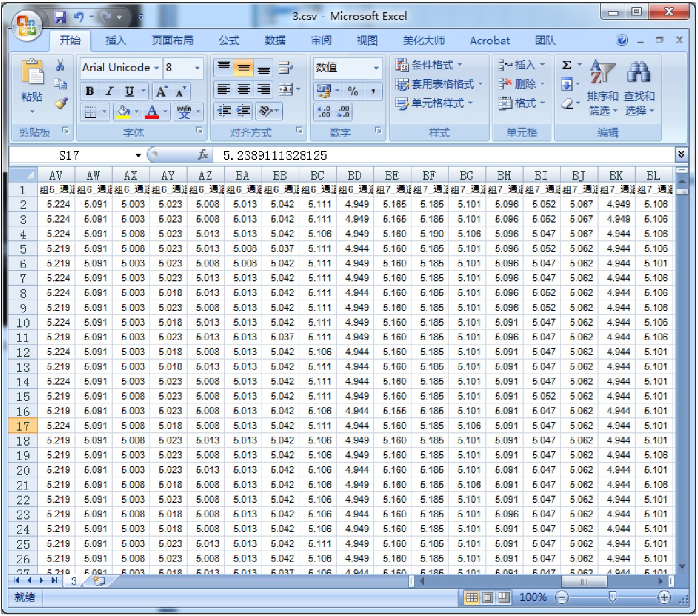Image resolution: width=698 pixels, height=616 pixels.
Task: Apply percent style format
Action: (353, 90)
